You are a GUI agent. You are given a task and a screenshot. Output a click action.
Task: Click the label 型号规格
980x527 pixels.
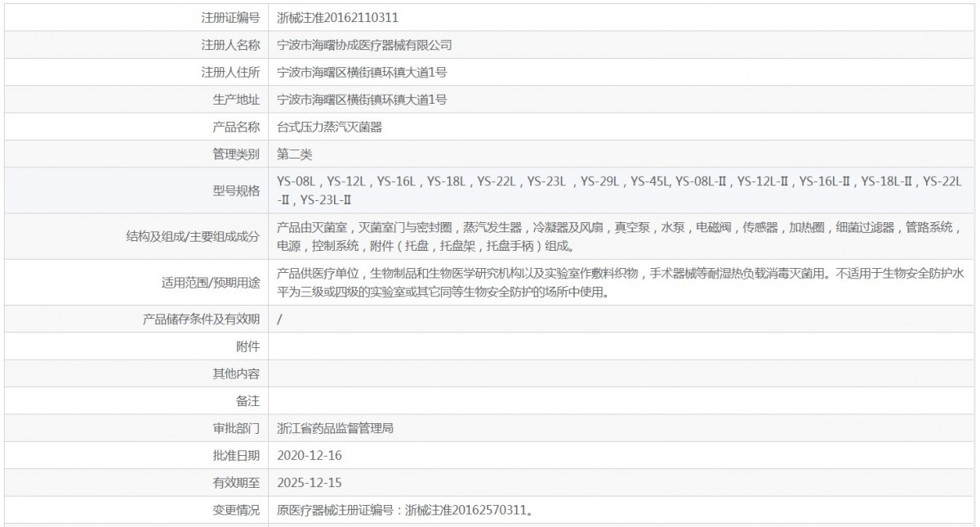coord(236,190)
